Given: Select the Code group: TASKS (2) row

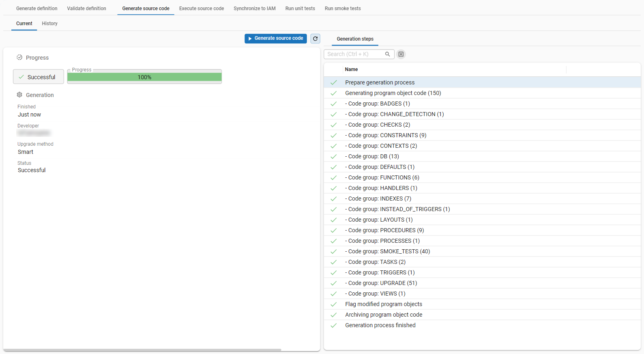Looking at the screenshot, I should [482, 262].
